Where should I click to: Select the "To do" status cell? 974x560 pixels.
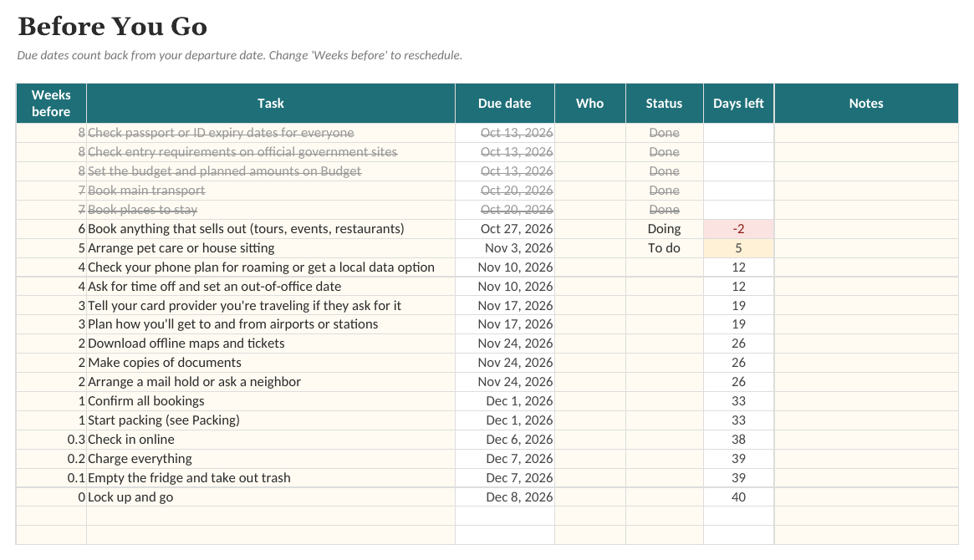coord(664,248)
